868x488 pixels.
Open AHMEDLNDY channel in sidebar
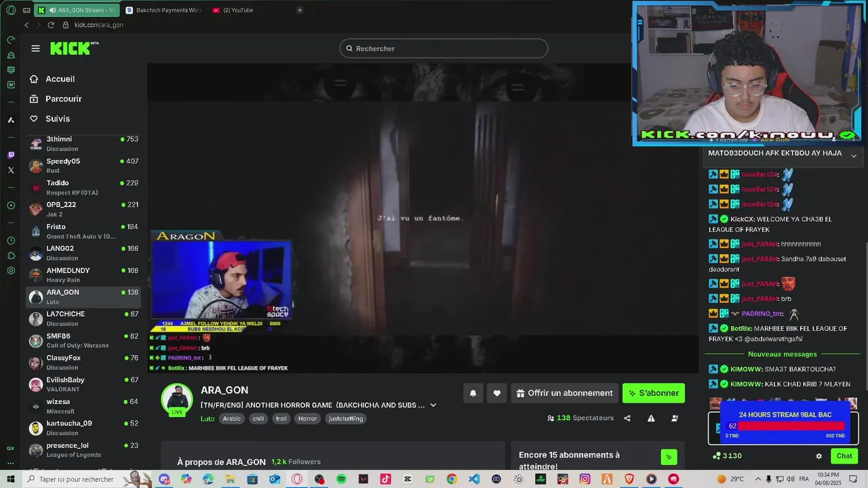[x=83, y=275]
